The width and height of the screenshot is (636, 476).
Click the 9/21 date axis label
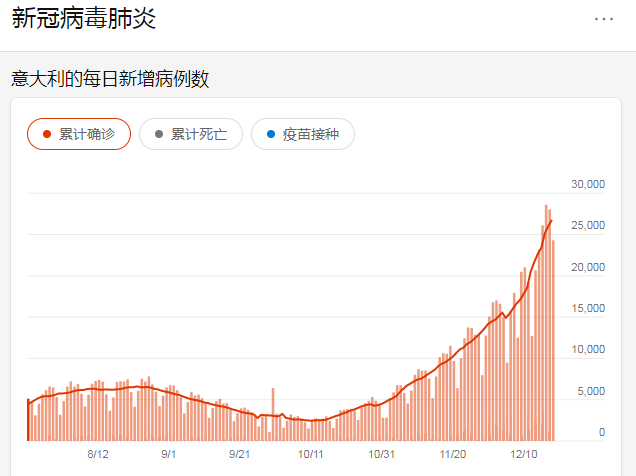(239, 454)
